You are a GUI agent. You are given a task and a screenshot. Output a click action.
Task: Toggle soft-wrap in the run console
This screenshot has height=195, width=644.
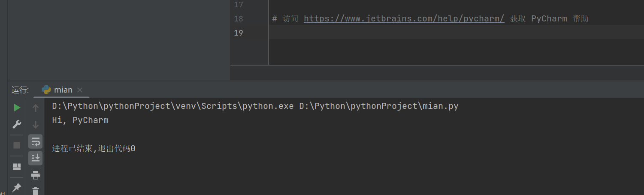tap(36, 141)
